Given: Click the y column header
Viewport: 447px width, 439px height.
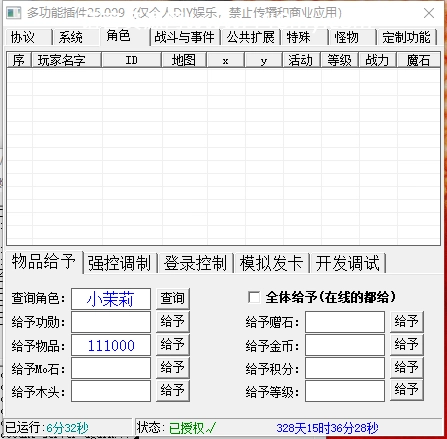Looking at the screenshot, I should pyautogui.click(x=264, y=61).
